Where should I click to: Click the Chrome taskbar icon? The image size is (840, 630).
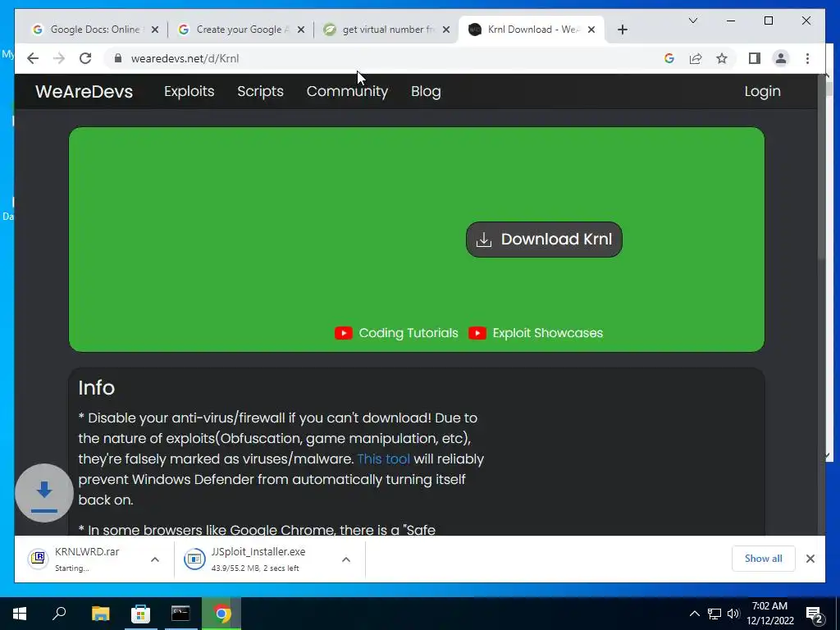tap(221, 614)
